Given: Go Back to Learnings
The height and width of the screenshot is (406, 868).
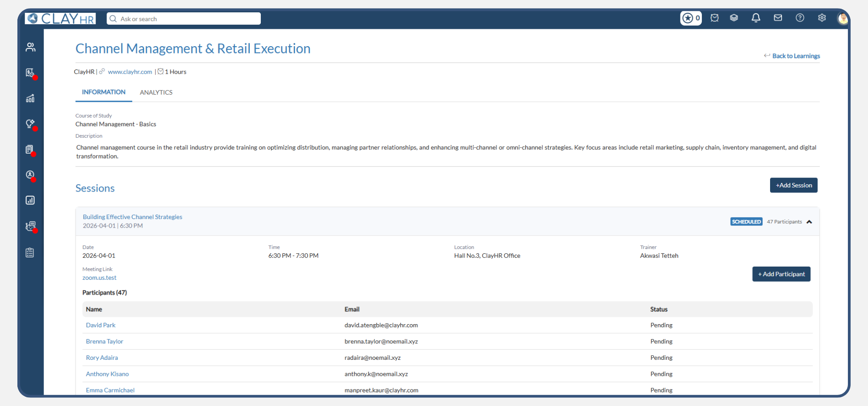Looking at the screenshot, I should (x=792, y=56).
